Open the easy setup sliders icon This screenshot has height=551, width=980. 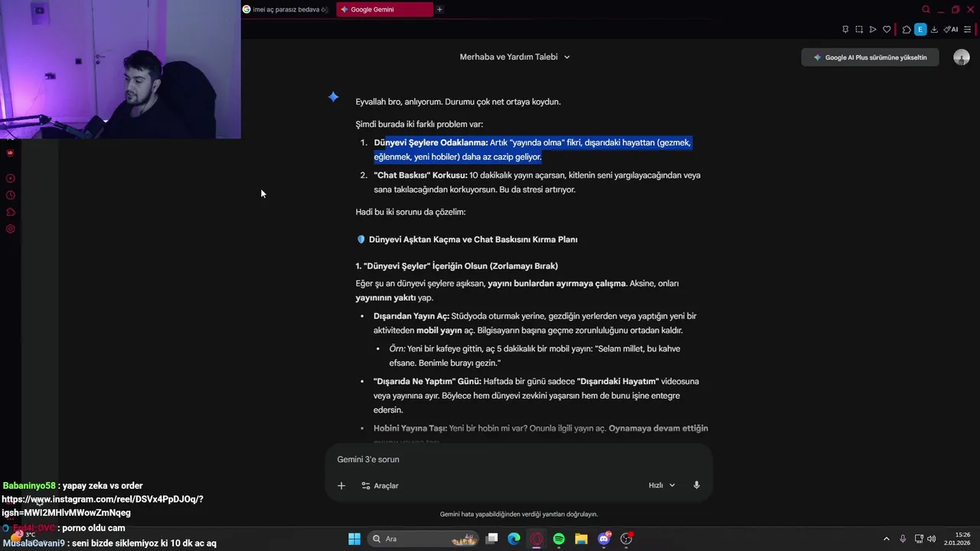click(x=968, y=29)
